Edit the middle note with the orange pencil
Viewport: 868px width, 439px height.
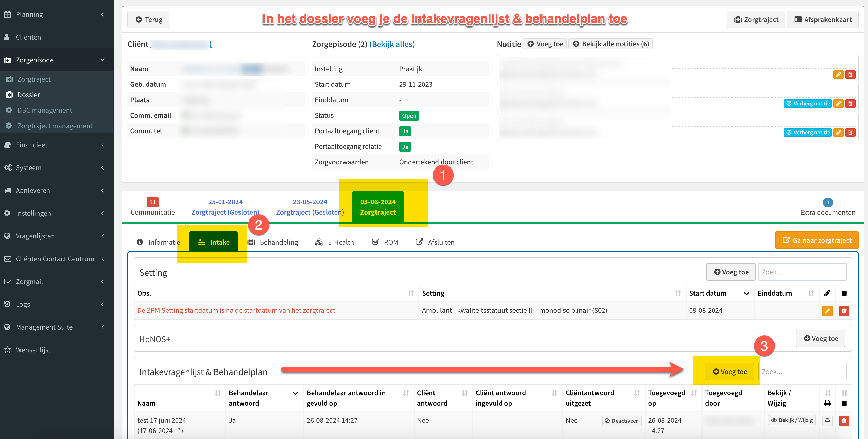tap(838, 104)
